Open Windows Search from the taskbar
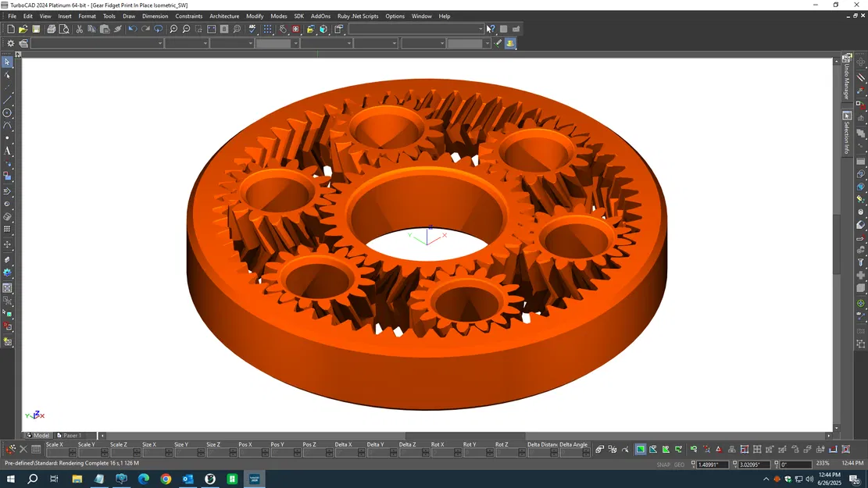Screen dimensions: 868x488 click(33, 479)
